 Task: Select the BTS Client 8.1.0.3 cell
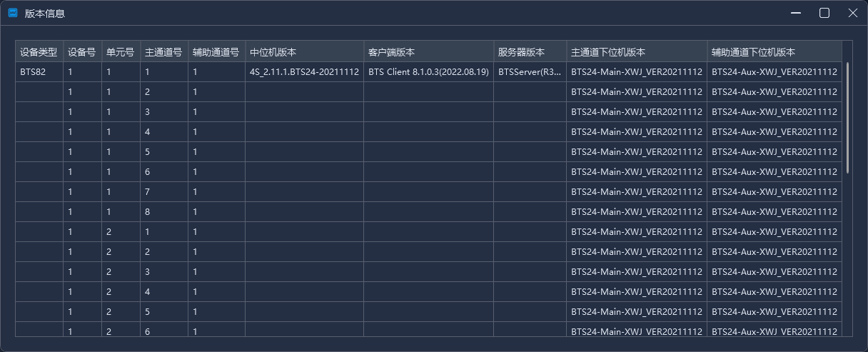click(428, 72)
